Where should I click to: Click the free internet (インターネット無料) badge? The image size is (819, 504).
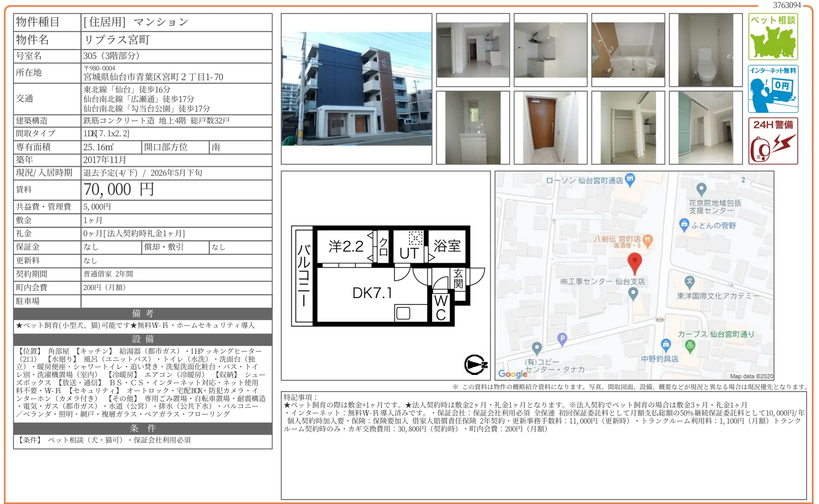point(772,89)
